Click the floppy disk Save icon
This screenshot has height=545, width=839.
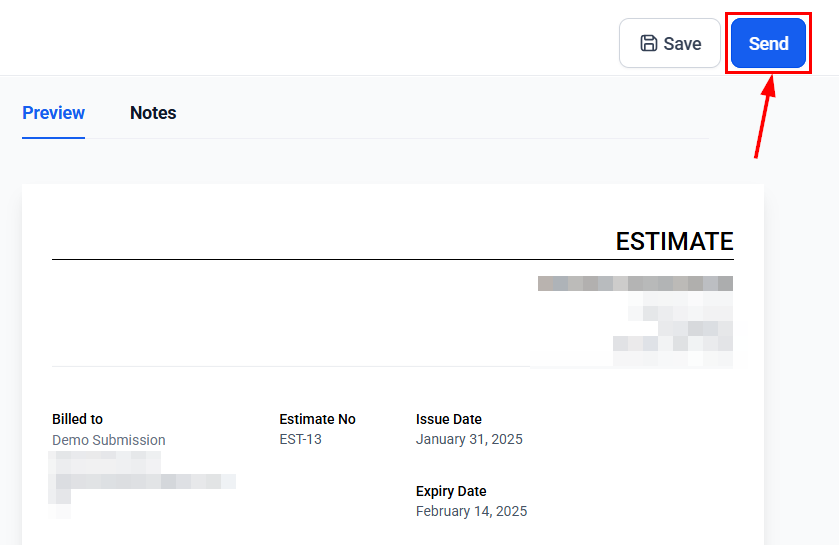click(649, 43)
